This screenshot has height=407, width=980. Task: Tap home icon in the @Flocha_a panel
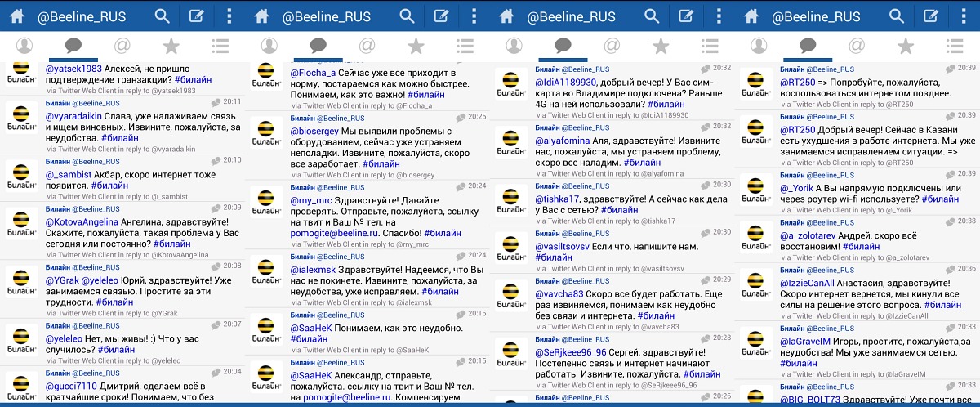262,16
